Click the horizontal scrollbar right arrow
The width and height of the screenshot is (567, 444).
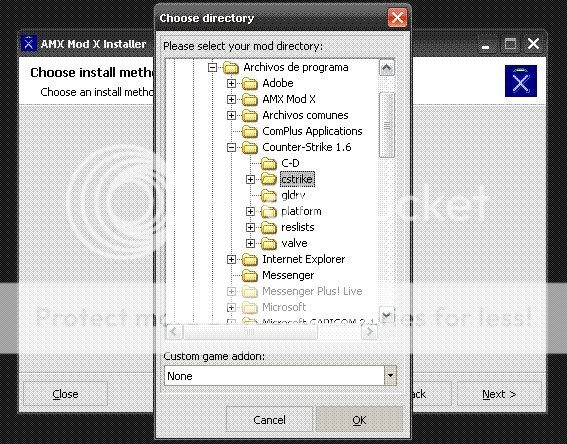pyautogui.click(x=370, y=332)
